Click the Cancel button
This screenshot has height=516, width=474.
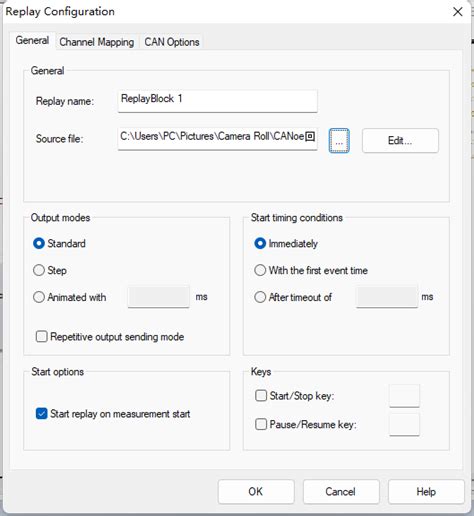click(341, 492)
